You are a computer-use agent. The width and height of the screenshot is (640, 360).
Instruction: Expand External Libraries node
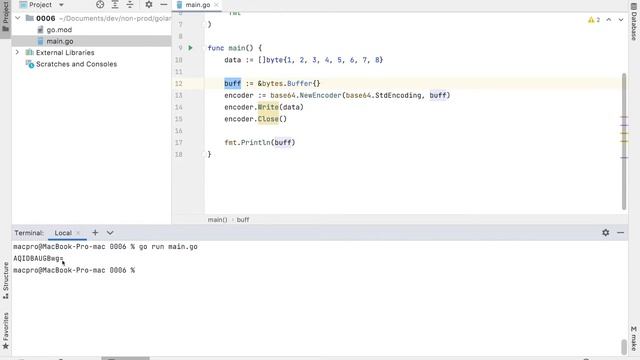click(18, 53)
